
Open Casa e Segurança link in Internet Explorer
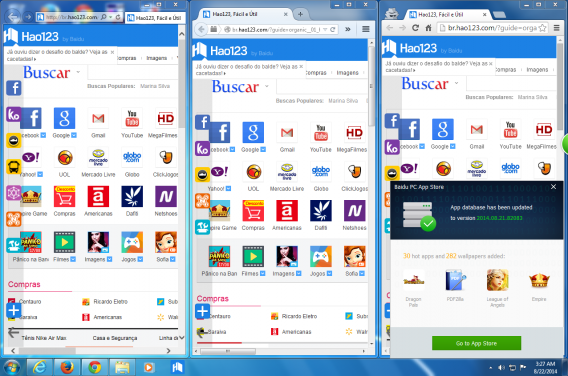[x=115, y=338]
